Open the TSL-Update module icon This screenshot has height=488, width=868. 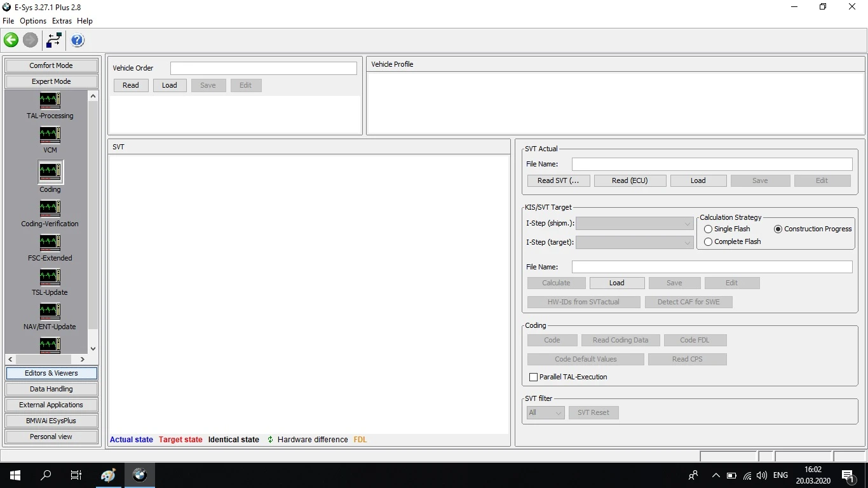50,277
